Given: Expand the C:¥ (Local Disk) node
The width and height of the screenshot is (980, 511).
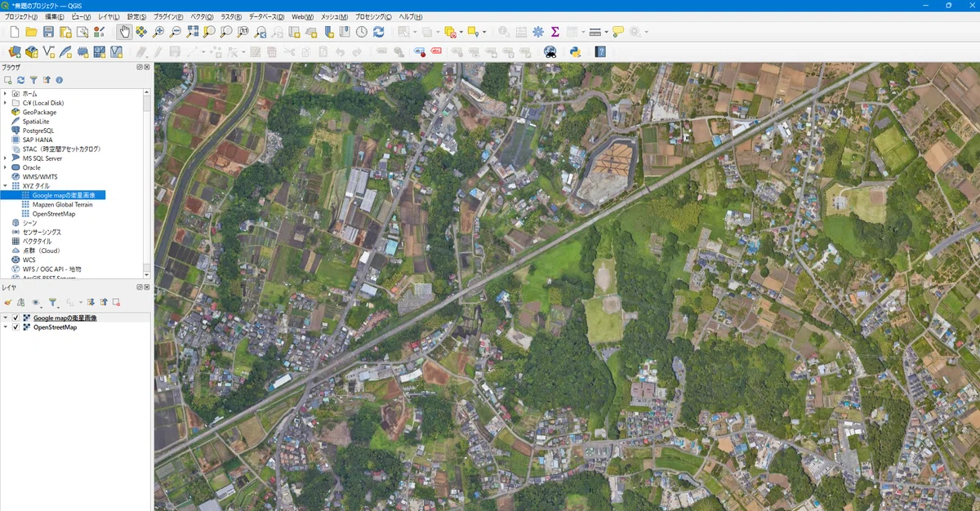Looking at the screenshot, I should 5,103.
